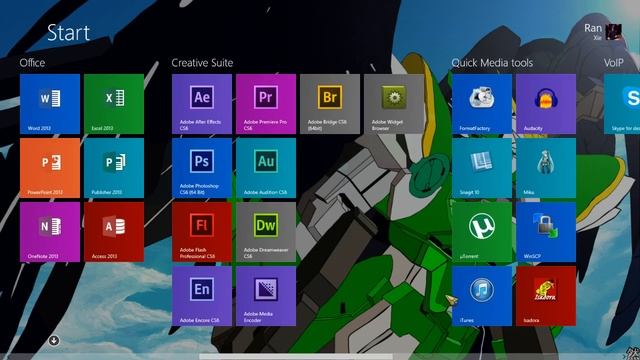
Task: Launch Adobe Photoshop CS6
Action: (x=202, y=168)
